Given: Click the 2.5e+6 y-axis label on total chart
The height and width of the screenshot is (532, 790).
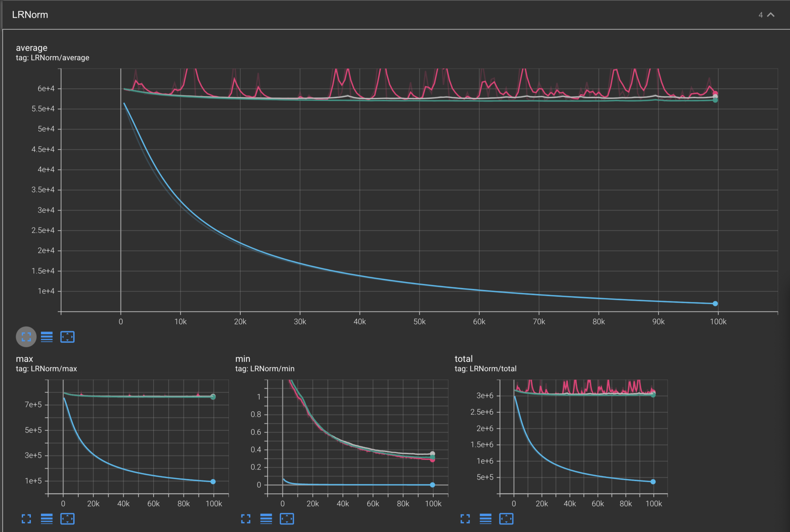Looking at the screenshot, I should pos(482,412).
